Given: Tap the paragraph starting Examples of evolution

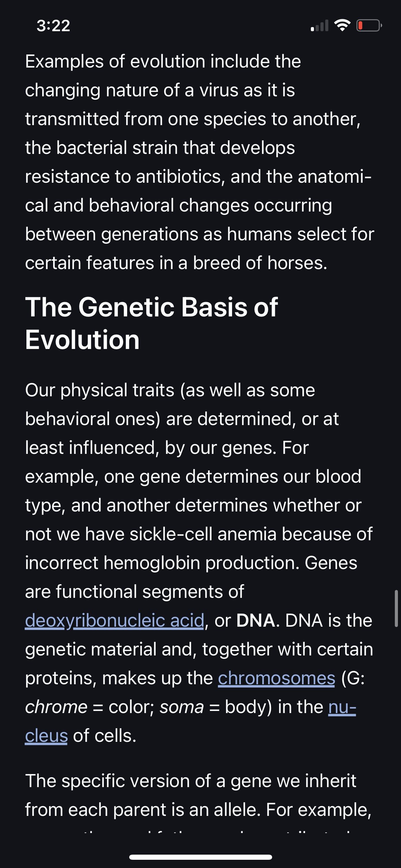Looking at the screenshot, I should (200, 162).
